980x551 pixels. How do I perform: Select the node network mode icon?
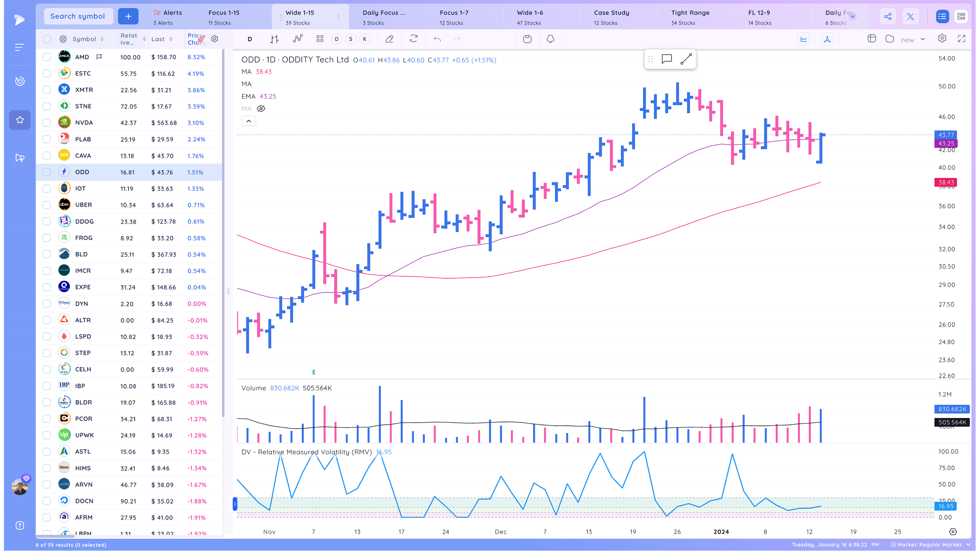828,39
